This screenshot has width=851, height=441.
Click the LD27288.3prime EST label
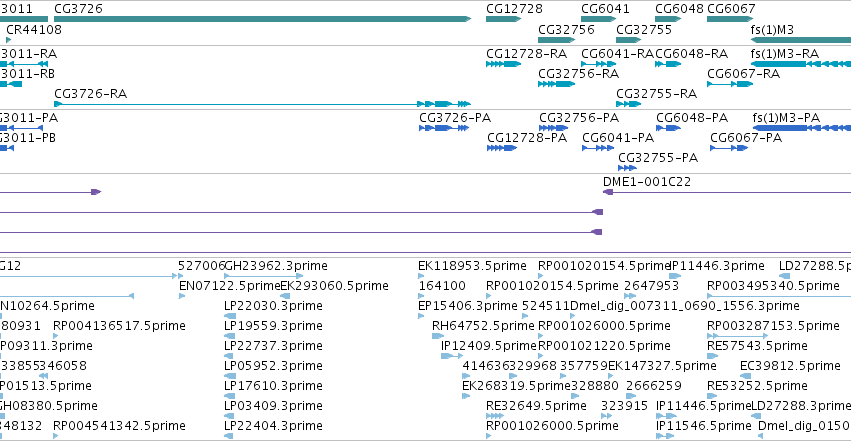pos(801,406)
